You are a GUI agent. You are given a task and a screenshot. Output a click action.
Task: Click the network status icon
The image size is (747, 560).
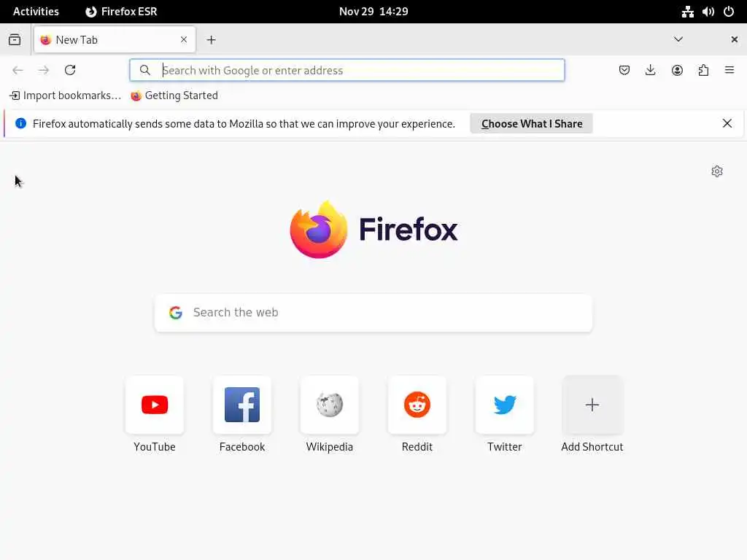tap(687, 12)
